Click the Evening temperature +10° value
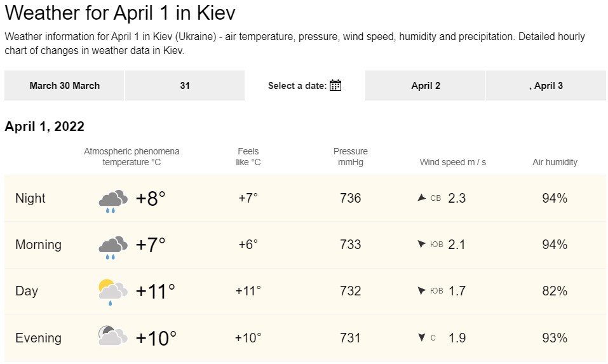Viewport: 608px width, 364px height. (x=156, y=338)
